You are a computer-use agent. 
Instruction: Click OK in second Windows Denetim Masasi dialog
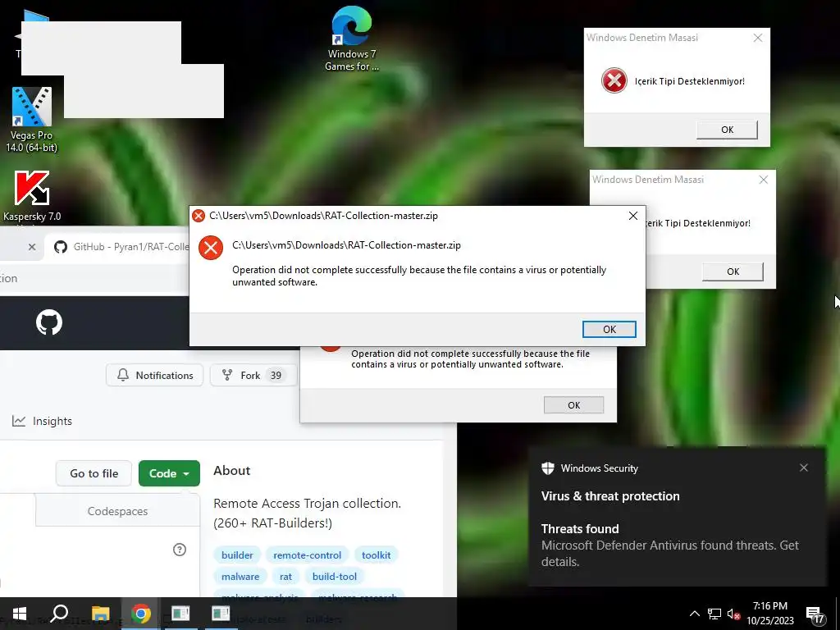733,272
